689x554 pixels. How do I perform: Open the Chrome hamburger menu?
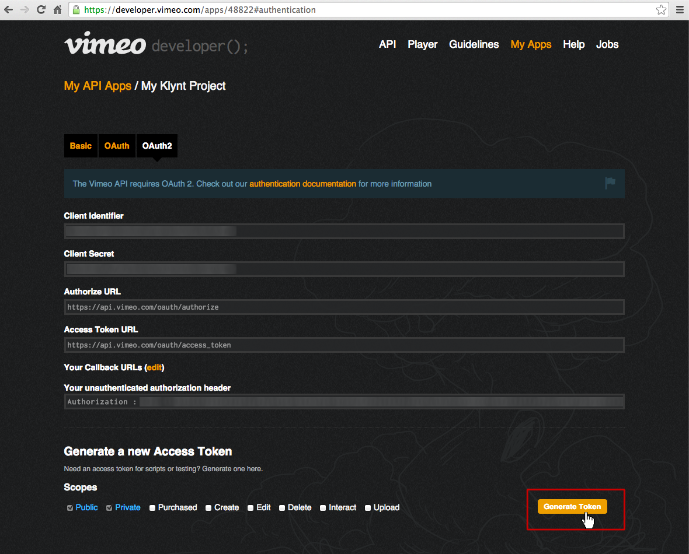pos(679,10)
